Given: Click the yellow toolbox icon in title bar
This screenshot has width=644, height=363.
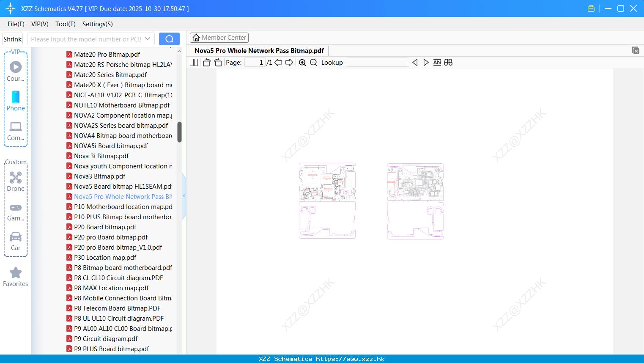Looking at the screenshot, I should [x=591, y=8].
